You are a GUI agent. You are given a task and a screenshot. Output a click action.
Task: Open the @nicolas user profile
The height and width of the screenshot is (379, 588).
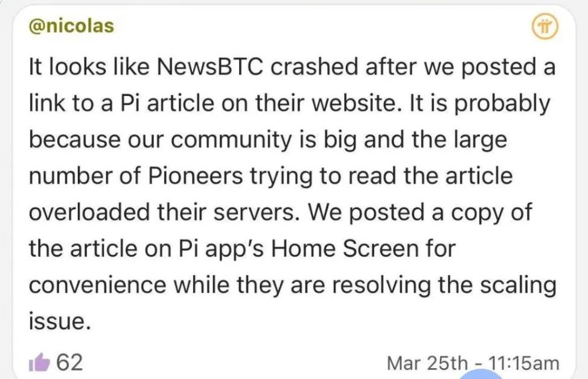pos(71,26)
